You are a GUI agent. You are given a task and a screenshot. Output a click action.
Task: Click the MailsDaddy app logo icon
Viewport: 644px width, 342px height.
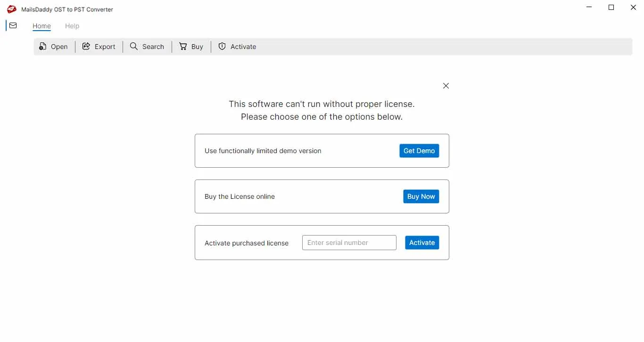12,9
